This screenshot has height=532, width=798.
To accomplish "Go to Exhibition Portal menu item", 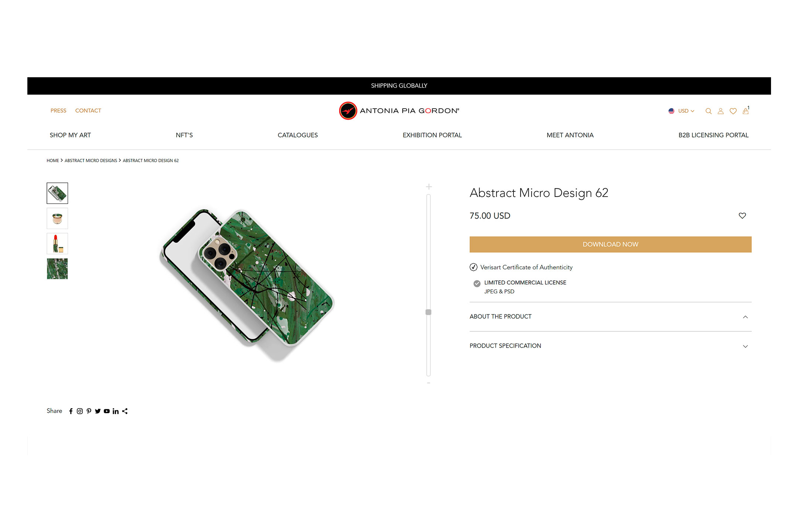I will [x=432, y=135].
